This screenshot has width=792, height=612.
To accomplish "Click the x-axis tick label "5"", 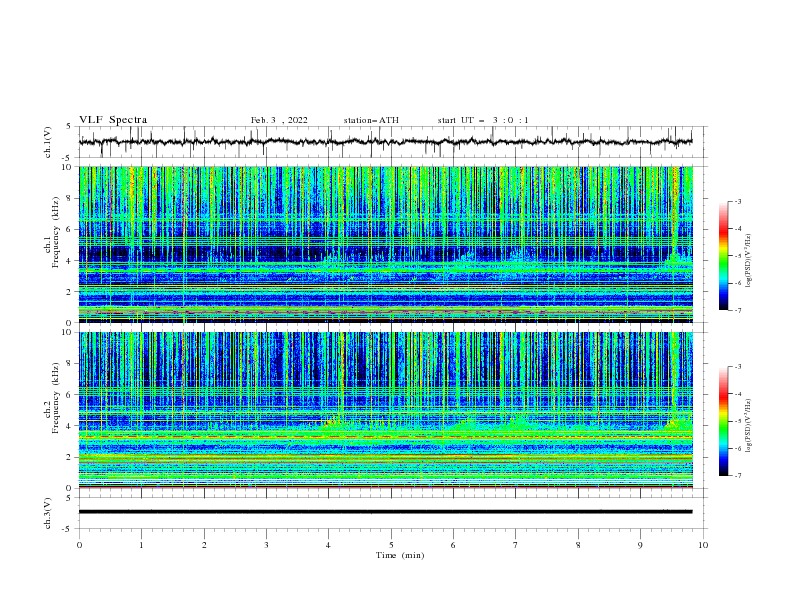I will [391, 545].
